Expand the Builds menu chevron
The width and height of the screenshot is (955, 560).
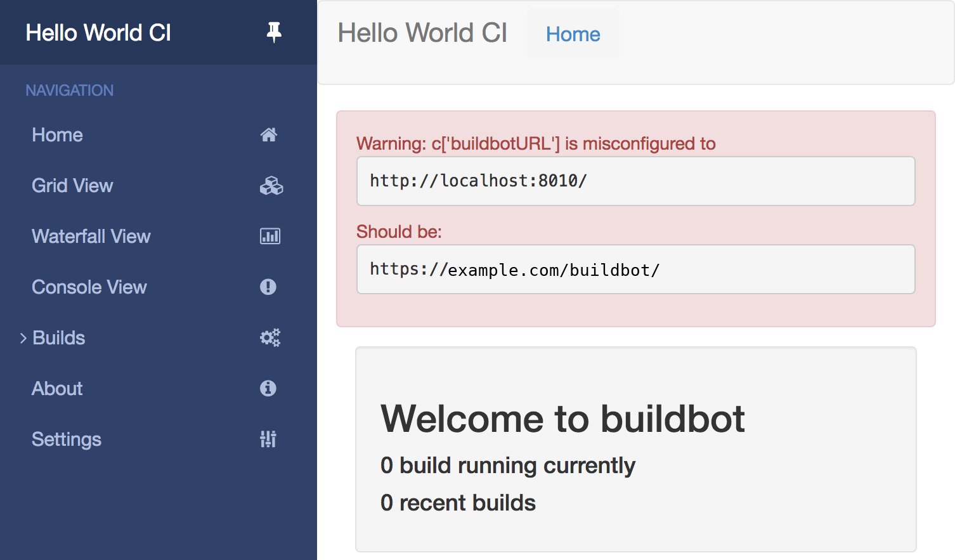click(x=23, y=338)
